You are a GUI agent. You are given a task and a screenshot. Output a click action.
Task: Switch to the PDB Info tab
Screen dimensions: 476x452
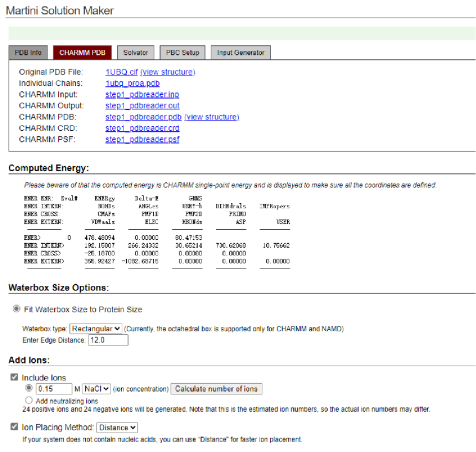point(28,53)
